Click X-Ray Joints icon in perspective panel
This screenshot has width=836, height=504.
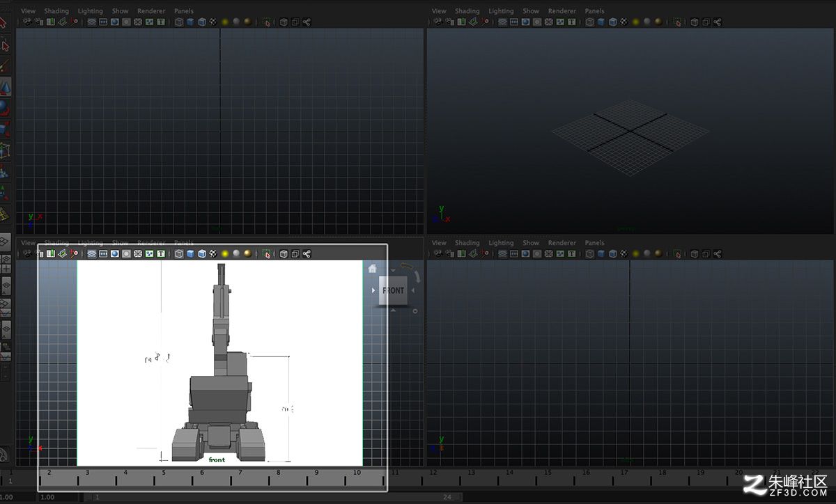718,22
